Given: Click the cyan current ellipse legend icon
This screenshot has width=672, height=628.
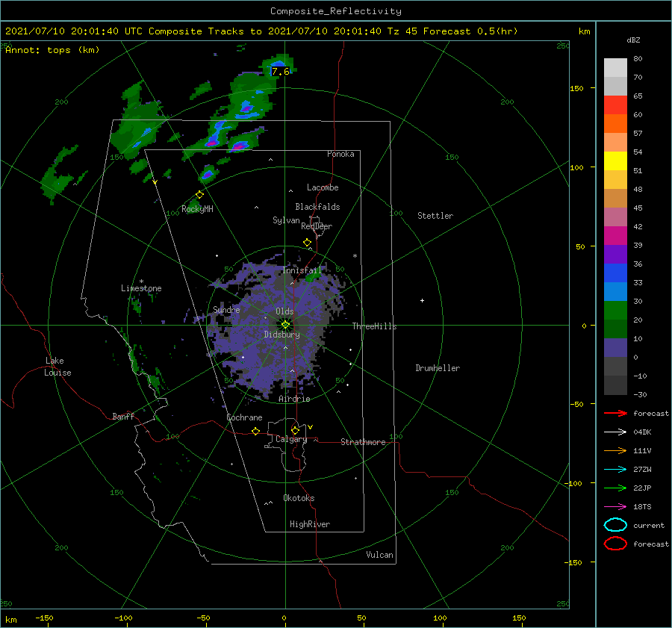Looking at the screenshot, I should click(x=615, y=525).
